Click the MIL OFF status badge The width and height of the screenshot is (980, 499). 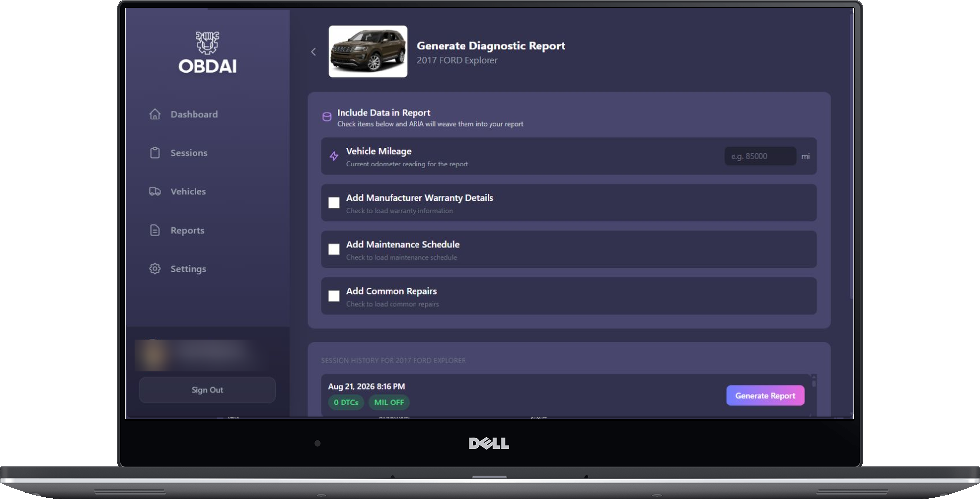(x=389, y=403)
